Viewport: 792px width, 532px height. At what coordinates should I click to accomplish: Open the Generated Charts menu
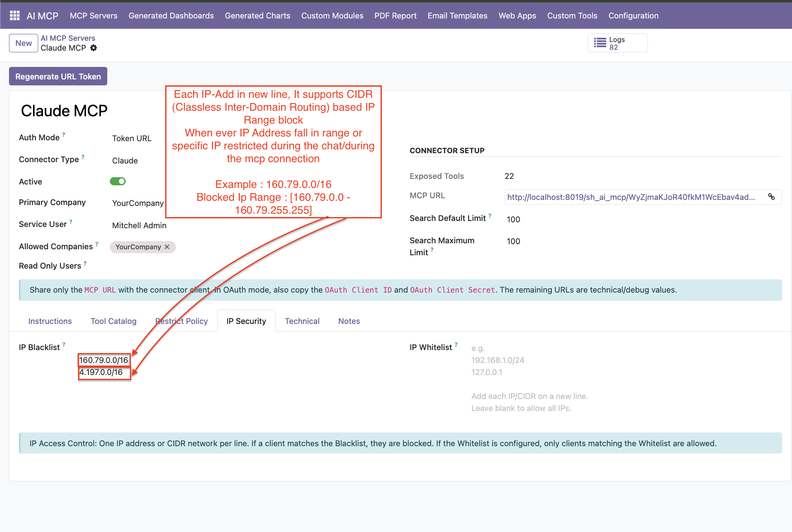257,16
